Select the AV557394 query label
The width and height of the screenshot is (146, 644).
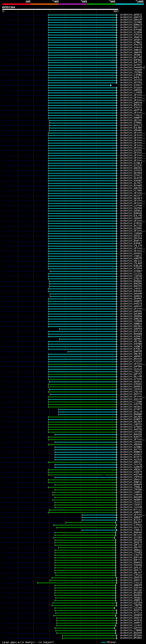click(x=8, y=7)
